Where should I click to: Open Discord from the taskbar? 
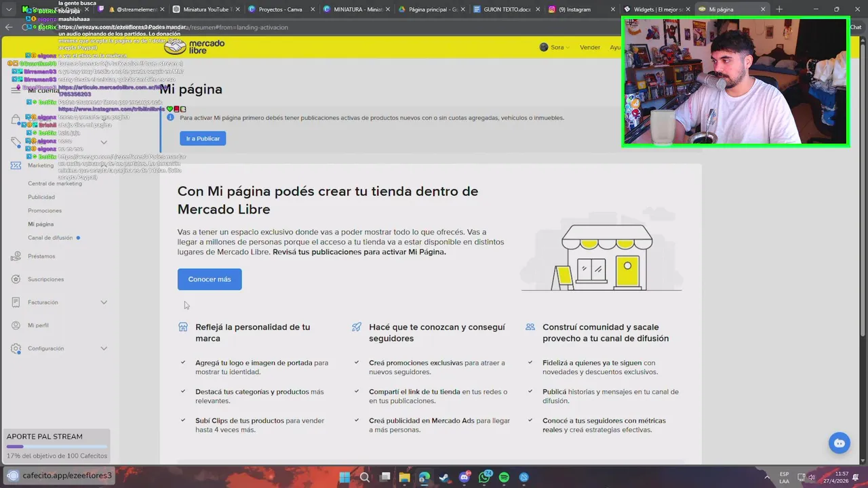pyautogui.click(x=465, y=477)
